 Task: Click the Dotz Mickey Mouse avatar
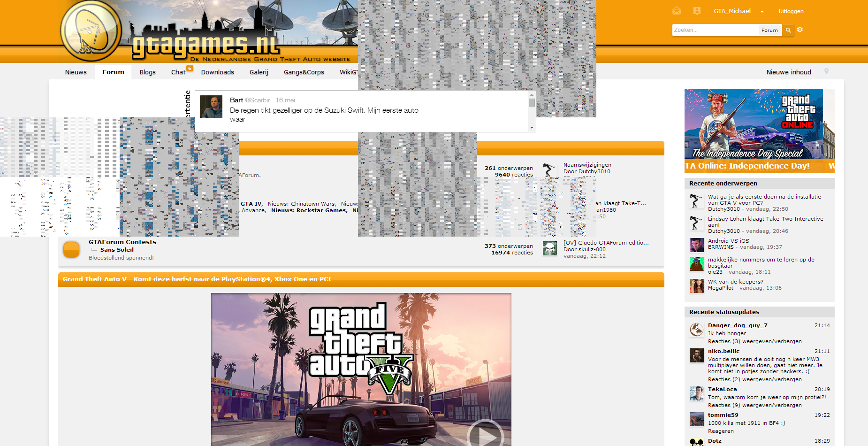pyautogui.click(x=696, y=442)
